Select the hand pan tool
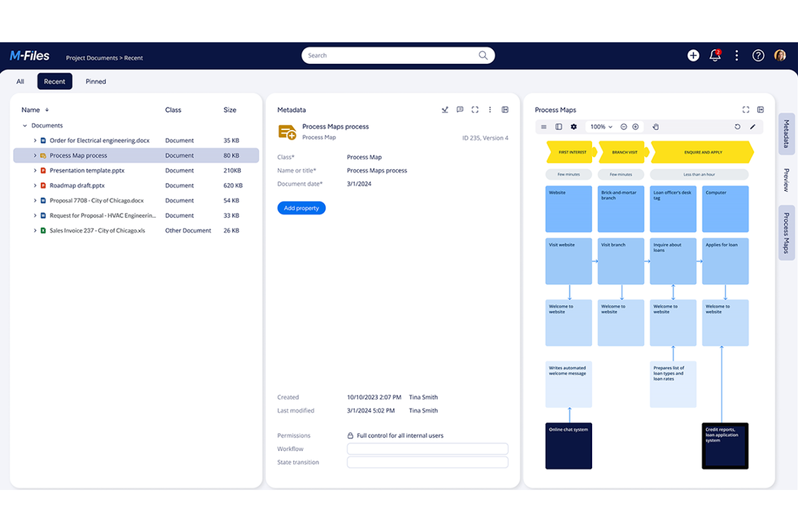 656,127
